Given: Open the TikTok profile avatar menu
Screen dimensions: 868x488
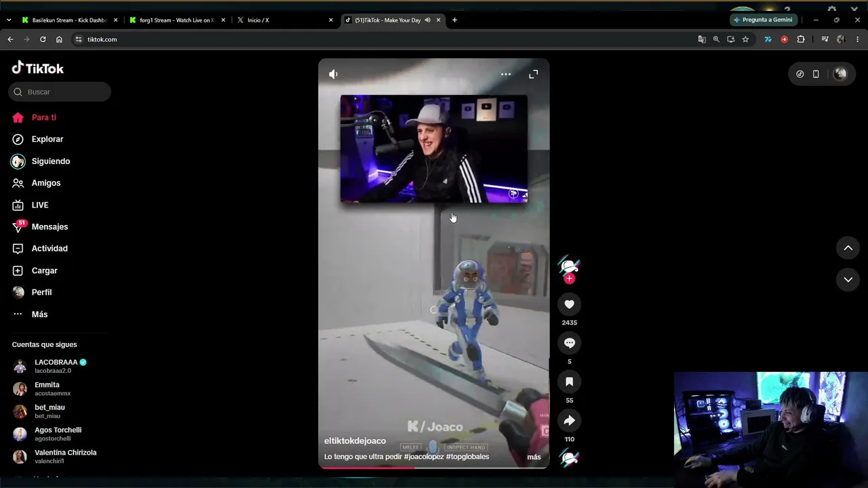Looking at the screenshot, I should pos(840,74).
